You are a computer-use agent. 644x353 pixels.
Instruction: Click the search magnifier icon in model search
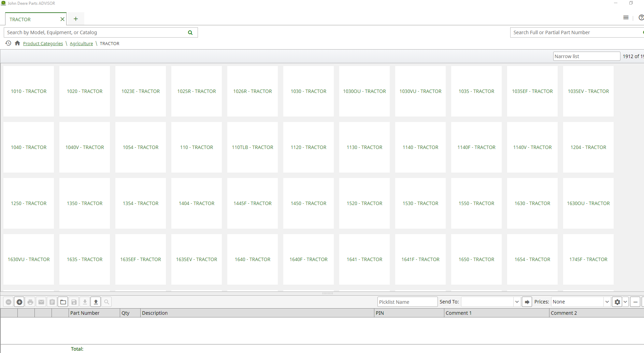190,32
